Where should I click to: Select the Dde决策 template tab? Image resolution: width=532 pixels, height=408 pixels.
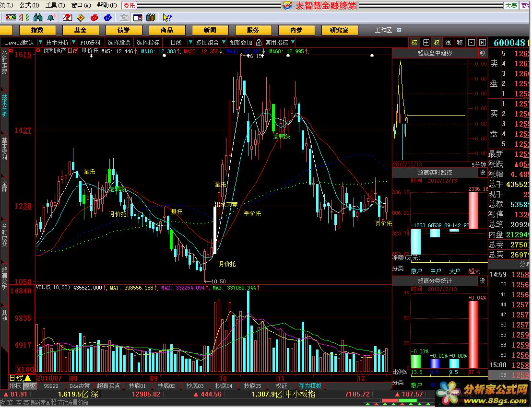(80, 386)
